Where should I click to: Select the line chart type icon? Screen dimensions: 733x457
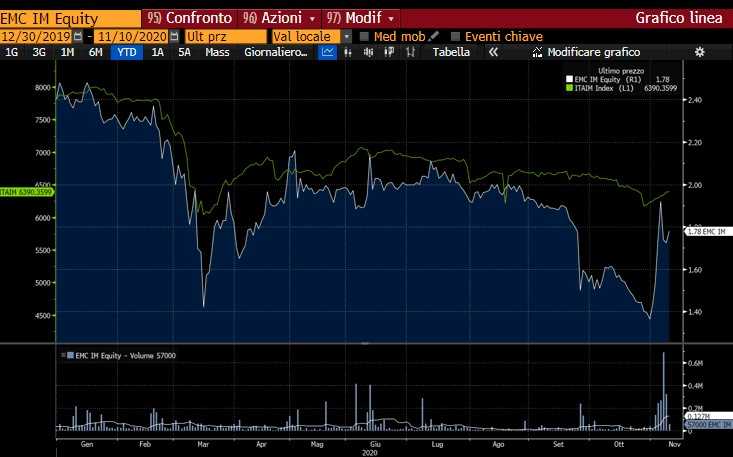[327, 52]
